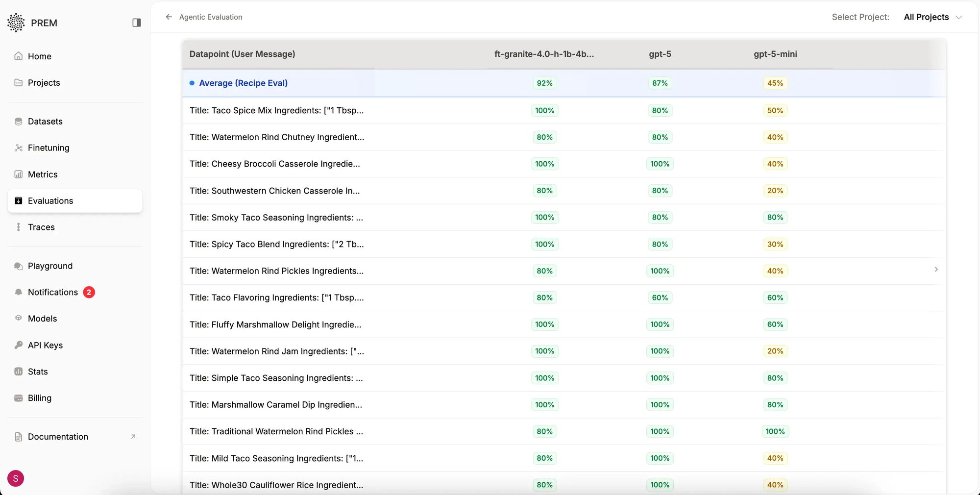Open the user avatar at bottom left
This screenshot has width=980, height=495.
[15, 478]
